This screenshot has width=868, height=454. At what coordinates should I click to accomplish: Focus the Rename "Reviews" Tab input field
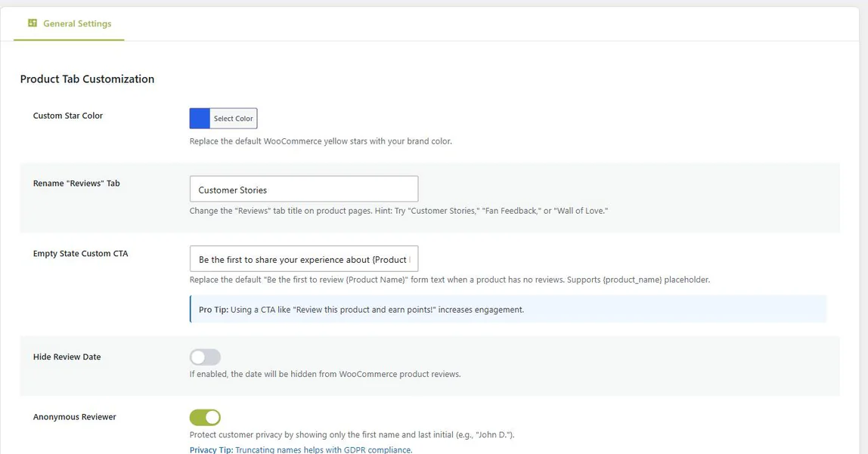tap(304, 189)
